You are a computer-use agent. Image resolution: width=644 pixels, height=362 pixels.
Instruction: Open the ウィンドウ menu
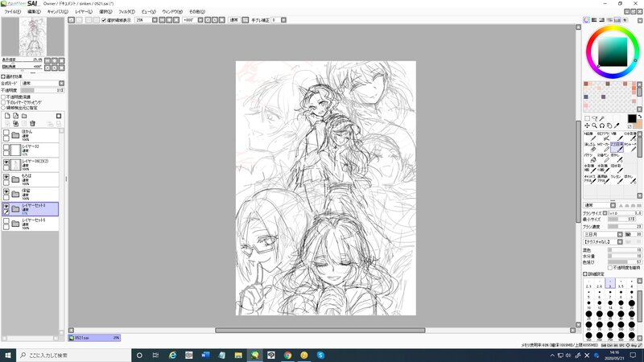[172, 11]
